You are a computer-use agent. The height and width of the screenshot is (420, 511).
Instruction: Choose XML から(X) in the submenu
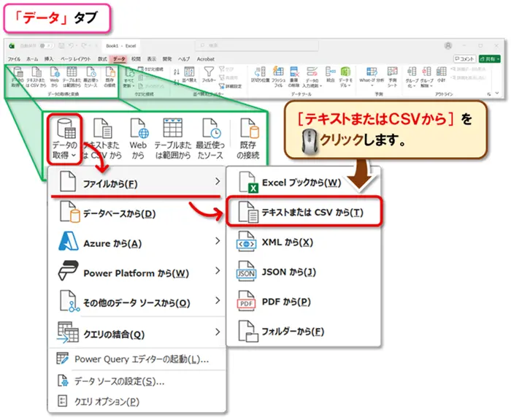point(303,243)
